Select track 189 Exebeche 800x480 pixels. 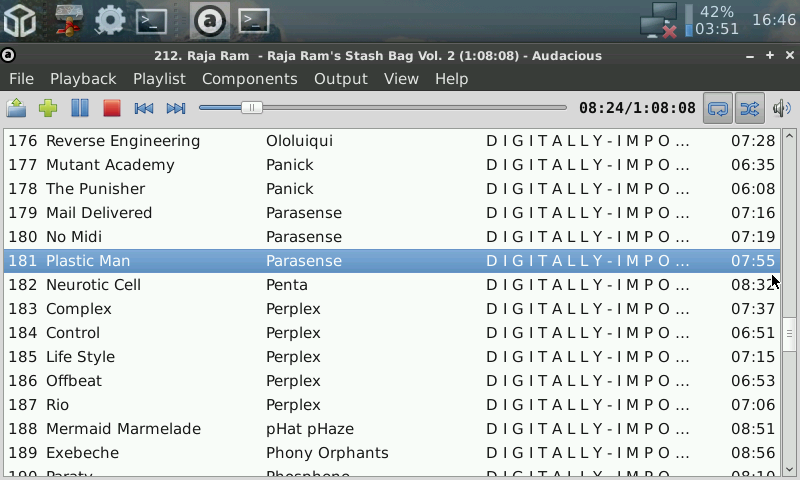click(392, 452)
